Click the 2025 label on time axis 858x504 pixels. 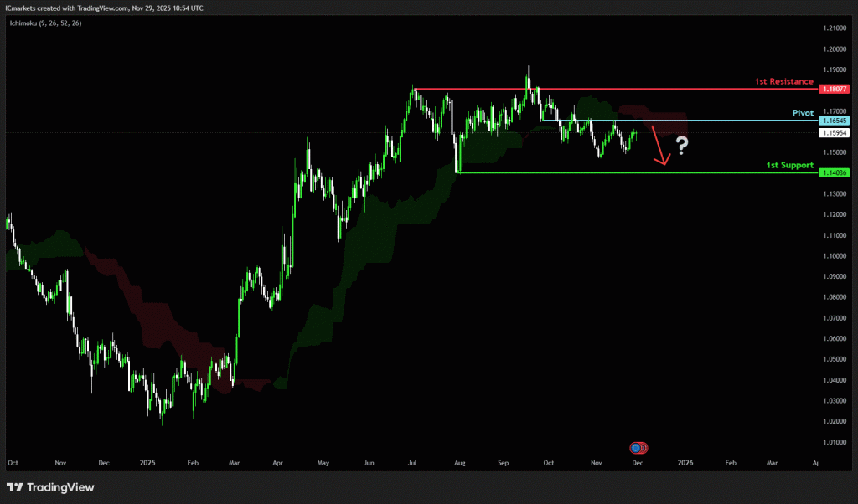[x=147, y=462]
